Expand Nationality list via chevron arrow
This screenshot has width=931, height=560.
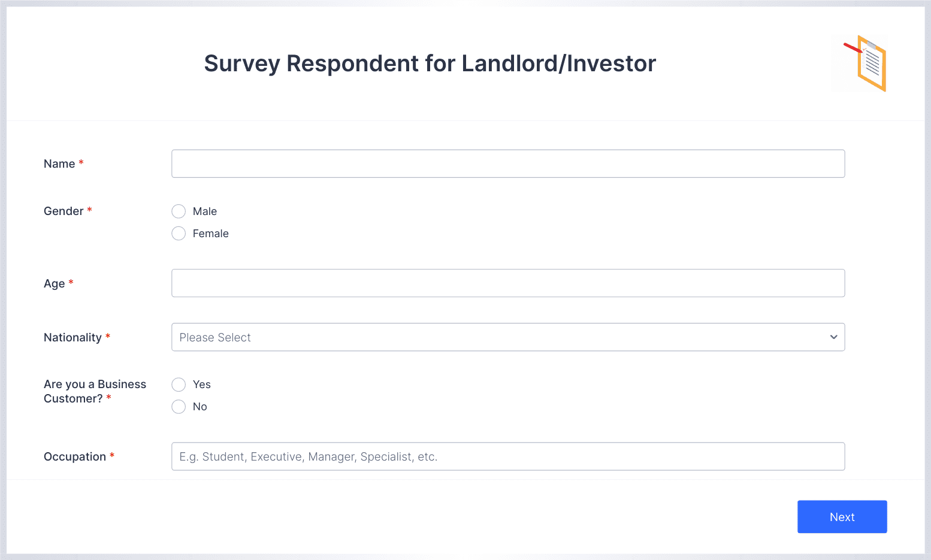tap(833, 337)
